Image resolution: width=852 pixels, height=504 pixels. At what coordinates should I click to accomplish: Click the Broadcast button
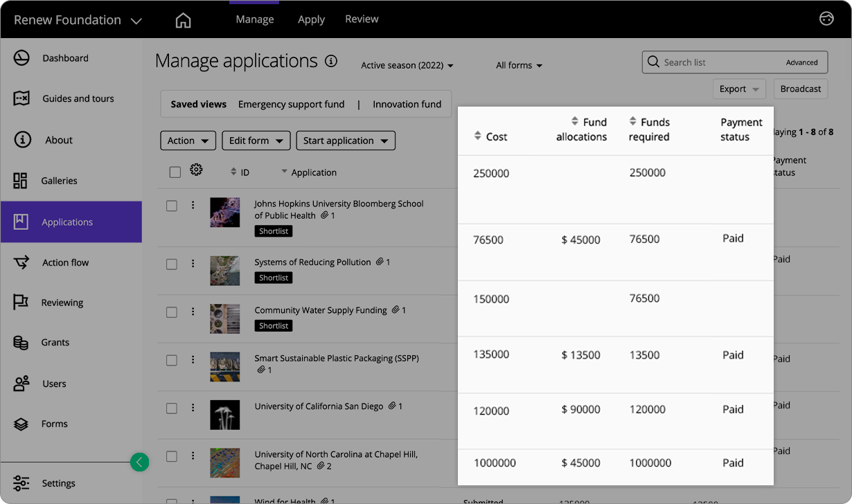tap(801, 89)
